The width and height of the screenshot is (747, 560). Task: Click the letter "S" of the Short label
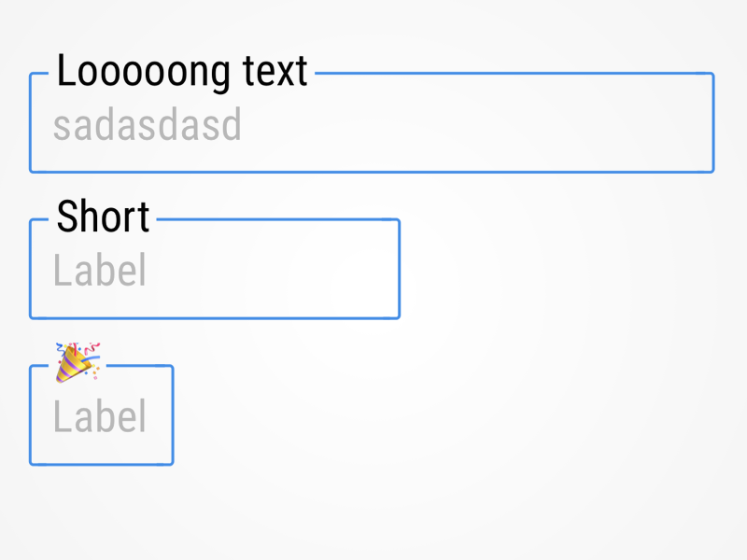point(67,217)
